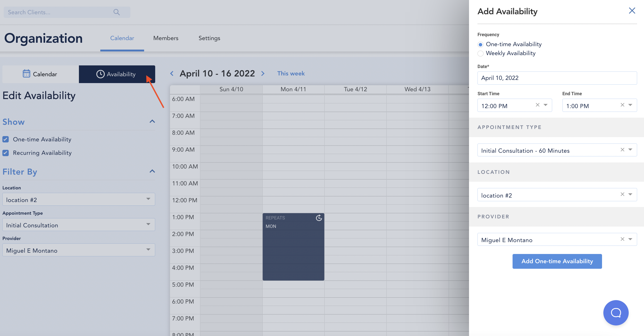Clear the selected provider Miguel E Montano

tap(622, 239)
